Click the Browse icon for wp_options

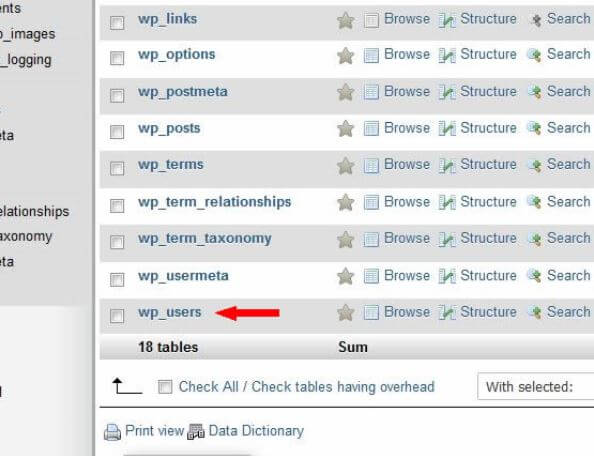tap(371, 55)
